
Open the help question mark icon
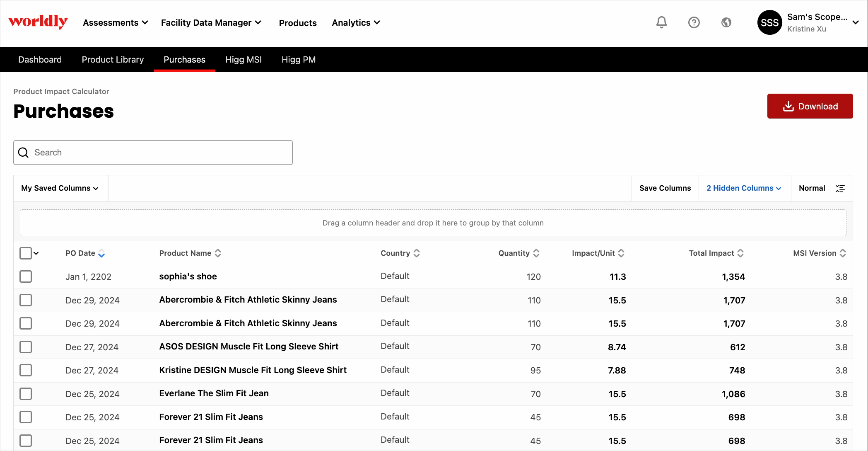click(694, 22)
